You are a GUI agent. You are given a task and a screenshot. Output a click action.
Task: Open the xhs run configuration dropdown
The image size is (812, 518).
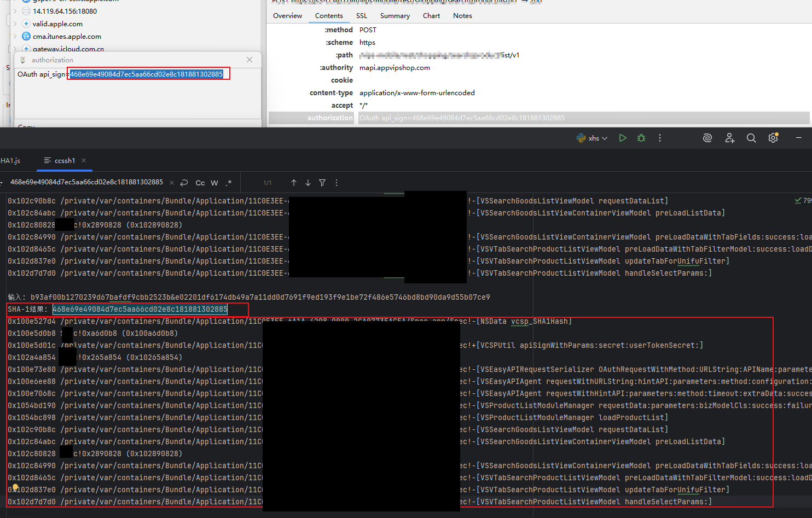pos(592,138)
